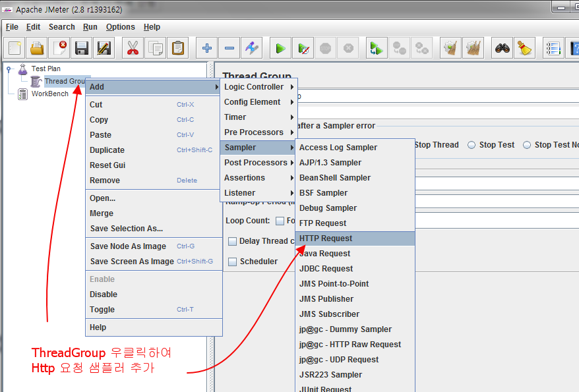Click the WorkBench clipboard icon in tree
Image resolution: width=579 pixels, height=392 pixels.
pos(23,94)
